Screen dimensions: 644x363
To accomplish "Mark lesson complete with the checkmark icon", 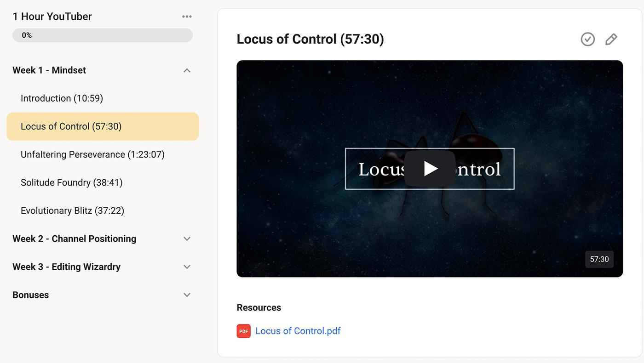I will [587, 40].
